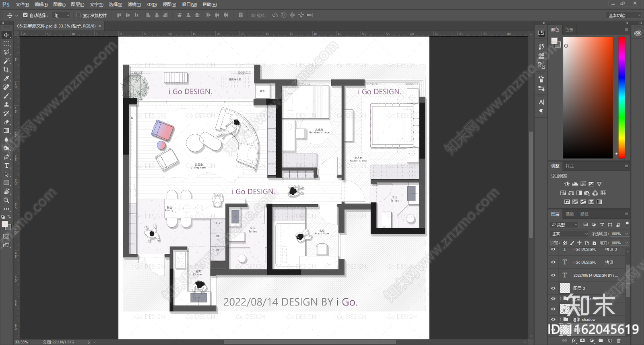644x345 pixels.
Task: Select the Polygonal Lasso tool
Action: tap(6, 52)
